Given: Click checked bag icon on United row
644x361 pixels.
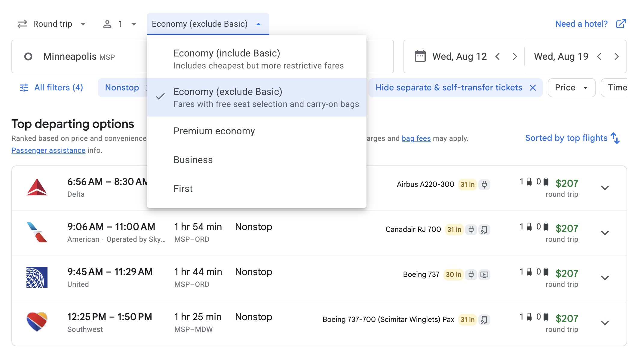Looking at the screenshot, I should [546, 272].
